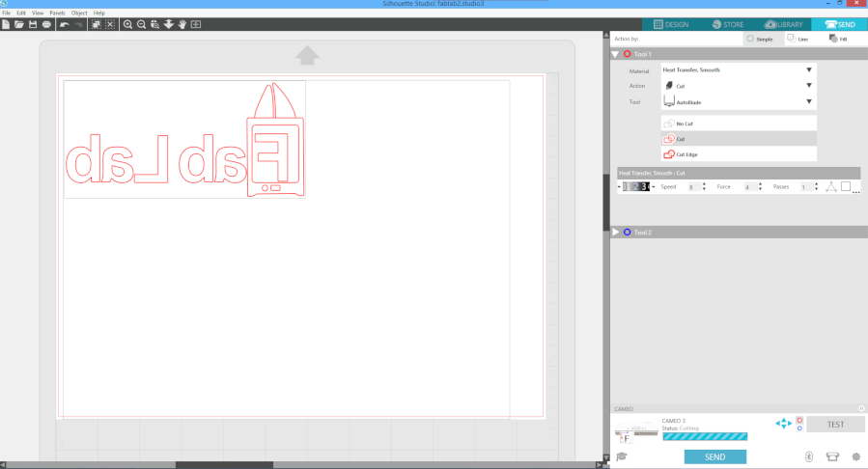Choose the Cut Edge option
868x469 pixels.
pos(739,154)
